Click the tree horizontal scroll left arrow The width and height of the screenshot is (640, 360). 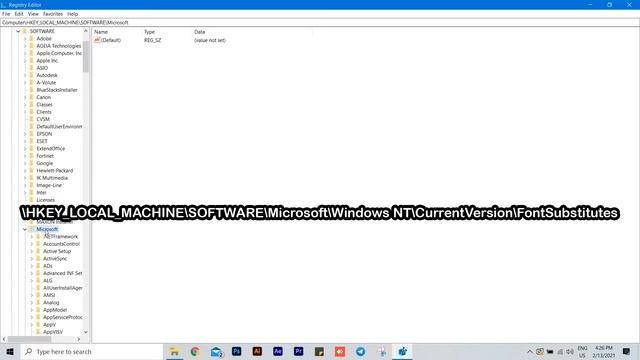coord(4,339)
